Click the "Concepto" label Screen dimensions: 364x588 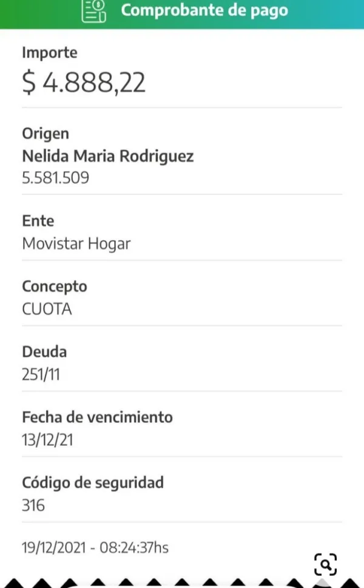click(x=55, y=286)
